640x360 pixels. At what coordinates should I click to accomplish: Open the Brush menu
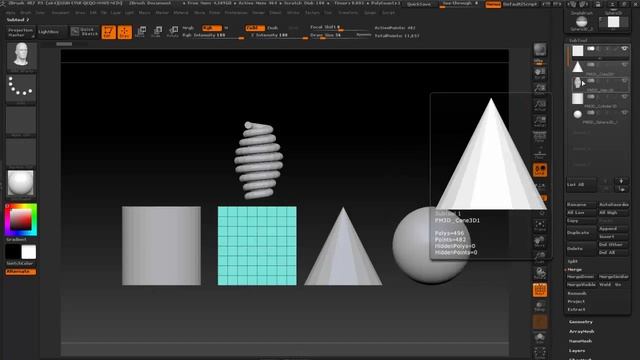25,13
